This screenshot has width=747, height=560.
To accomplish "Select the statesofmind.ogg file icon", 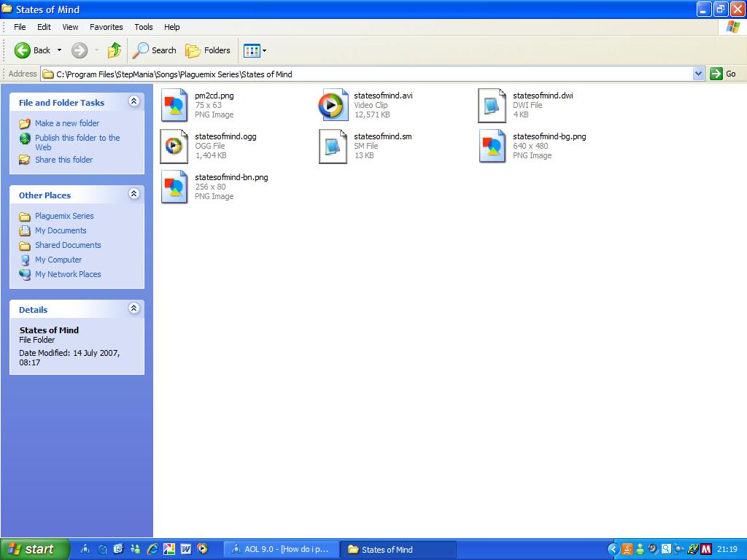I will (174, 146).
